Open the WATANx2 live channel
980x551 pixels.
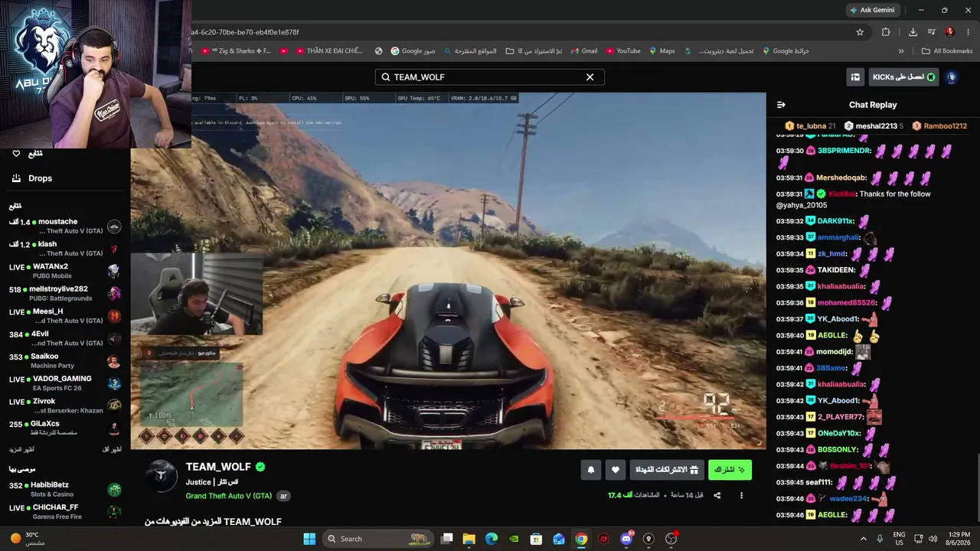pyautogui.click(x=65, y=271)
